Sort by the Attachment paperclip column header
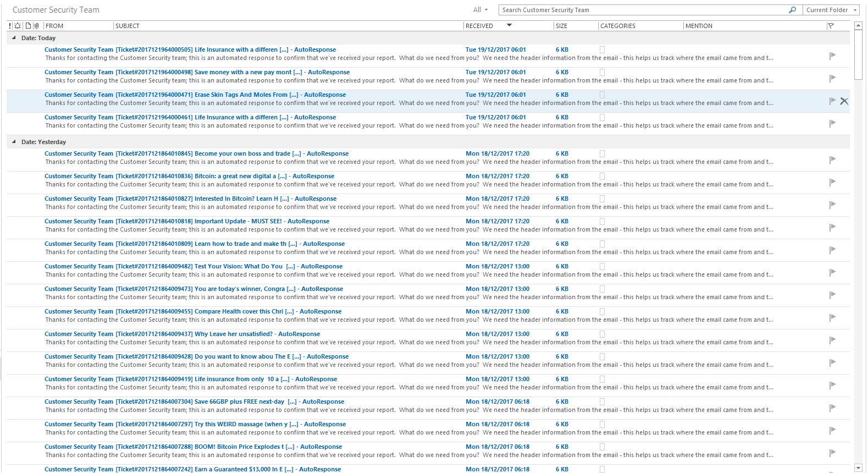Viewport: 868px width, 473px height. [x=36, y=26]
